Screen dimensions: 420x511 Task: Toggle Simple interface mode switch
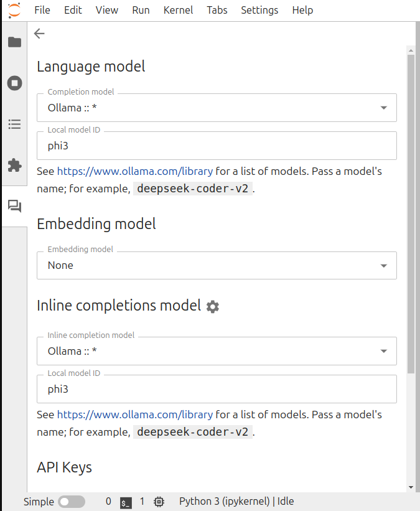tap(71, 502)
